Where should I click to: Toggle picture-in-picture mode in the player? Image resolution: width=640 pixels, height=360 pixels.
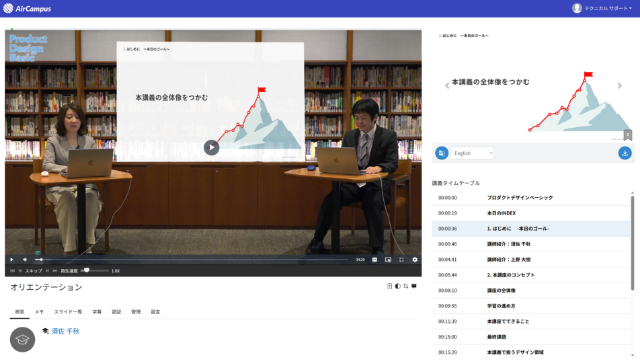click(x=388, y=260)
